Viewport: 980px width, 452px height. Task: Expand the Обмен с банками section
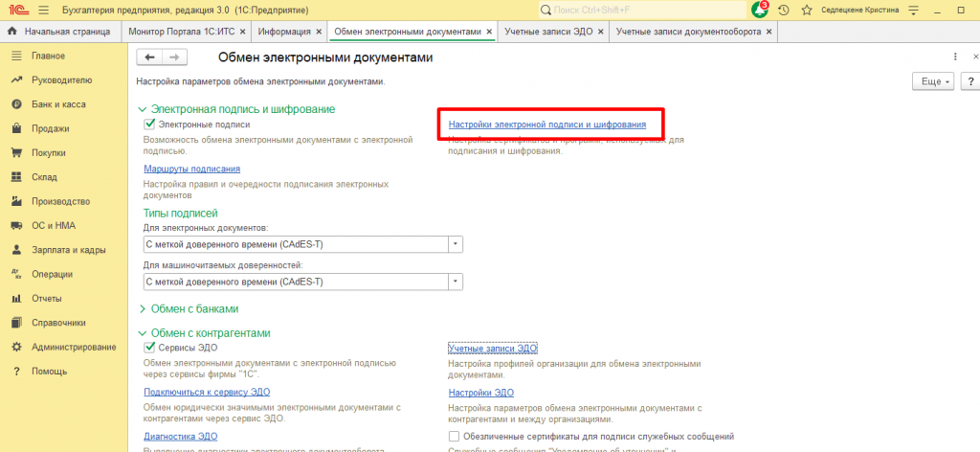pos(189,309)
